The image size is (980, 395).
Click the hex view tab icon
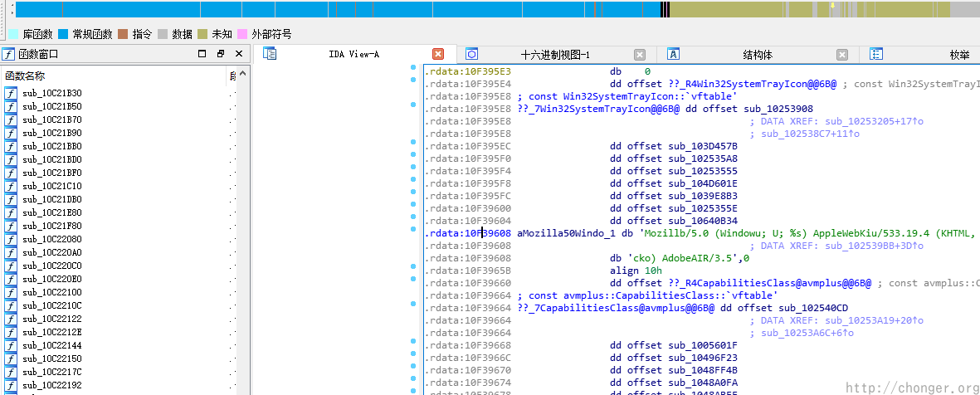click(471, 54)
